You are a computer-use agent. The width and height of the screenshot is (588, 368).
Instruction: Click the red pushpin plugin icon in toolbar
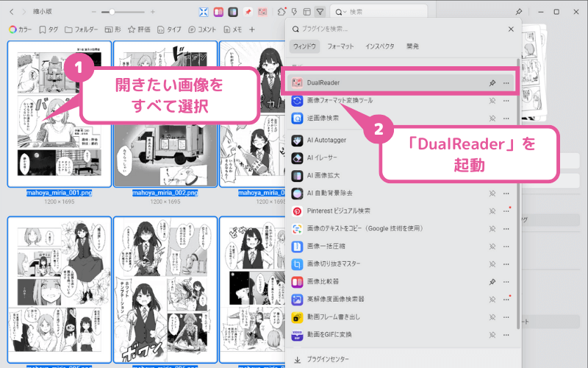click(x=248, y=12)
